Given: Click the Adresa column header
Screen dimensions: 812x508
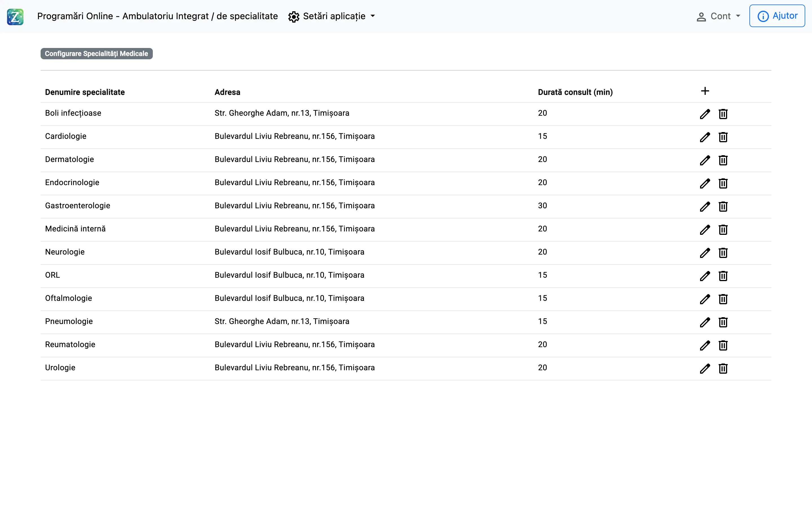Looking at the screenshot, I should [228, 92].
